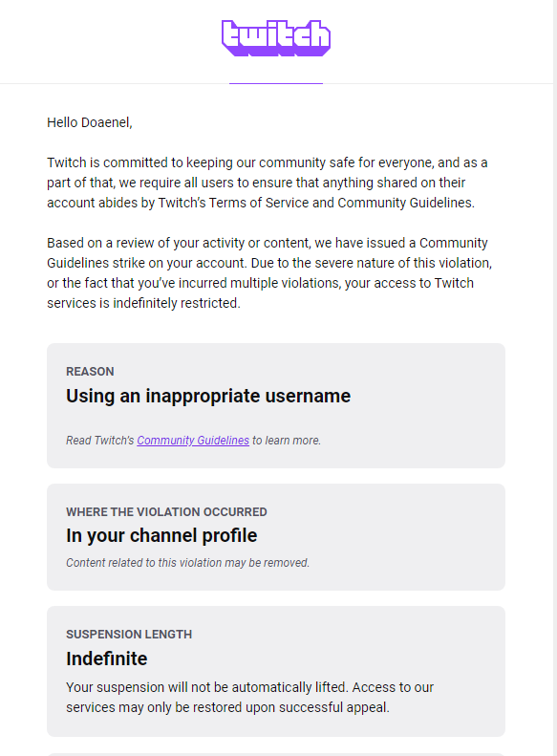Select the SUSPENSION LENGTH label
Viewport: 557px width, 756px height.
129,634
